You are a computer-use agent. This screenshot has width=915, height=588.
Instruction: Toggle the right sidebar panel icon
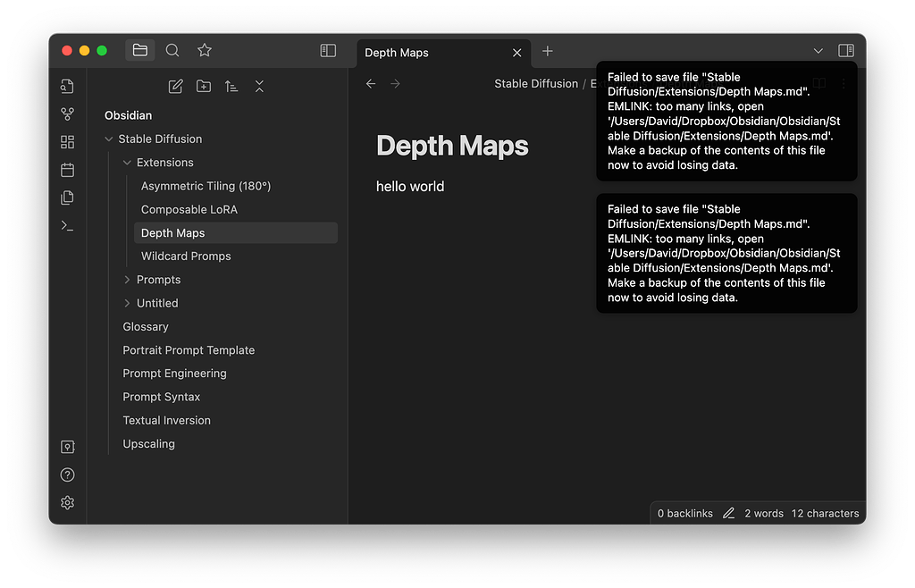[845, 51]
